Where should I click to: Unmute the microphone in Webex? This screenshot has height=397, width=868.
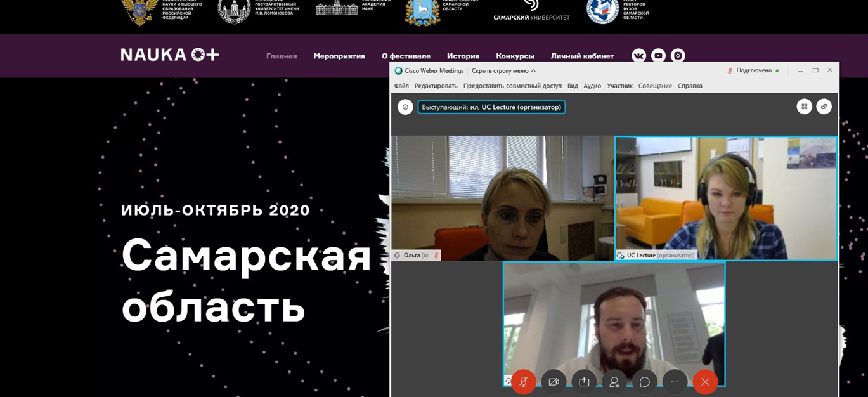524,382
